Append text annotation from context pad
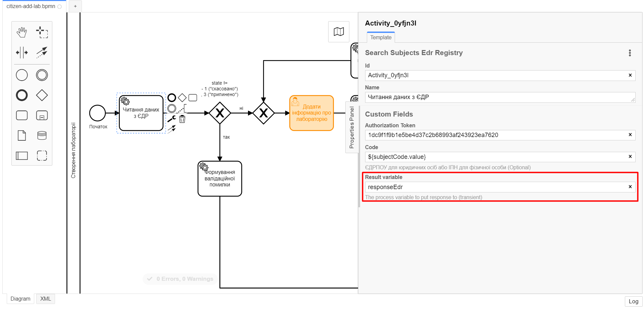The height and width of the screenshot is (309, 644). tap(182, 108)
